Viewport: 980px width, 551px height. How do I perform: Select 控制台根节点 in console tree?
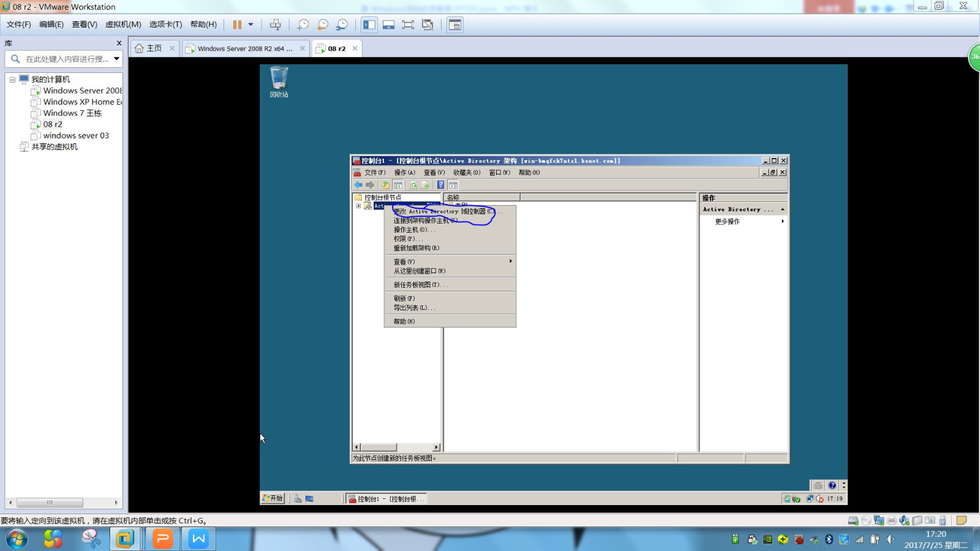coord(383,197)
